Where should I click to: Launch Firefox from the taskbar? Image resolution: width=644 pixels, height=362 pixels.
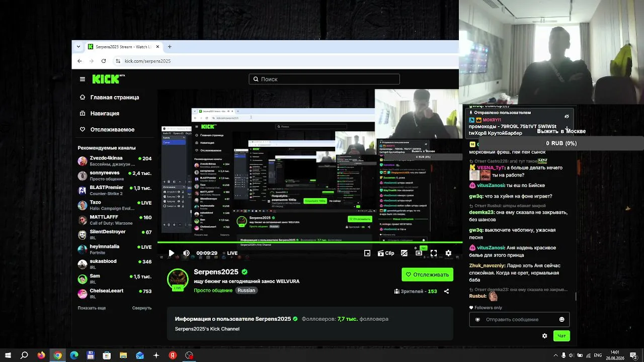[41, 355]
